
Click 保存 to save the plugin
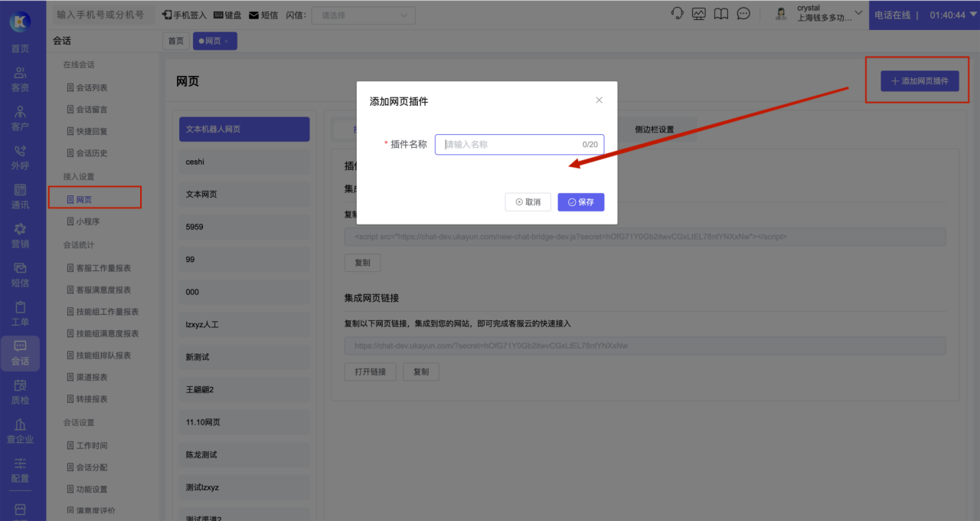coord(581,202)
